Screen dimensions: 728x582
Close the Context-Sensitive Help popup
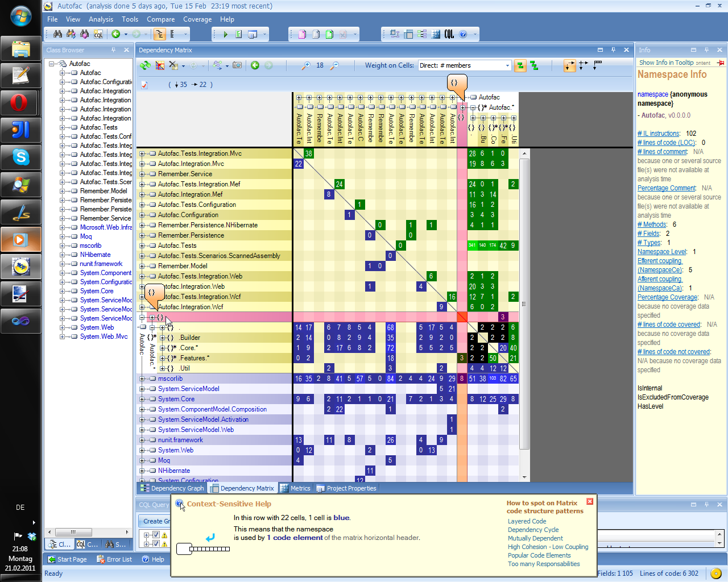pos(590,501)
